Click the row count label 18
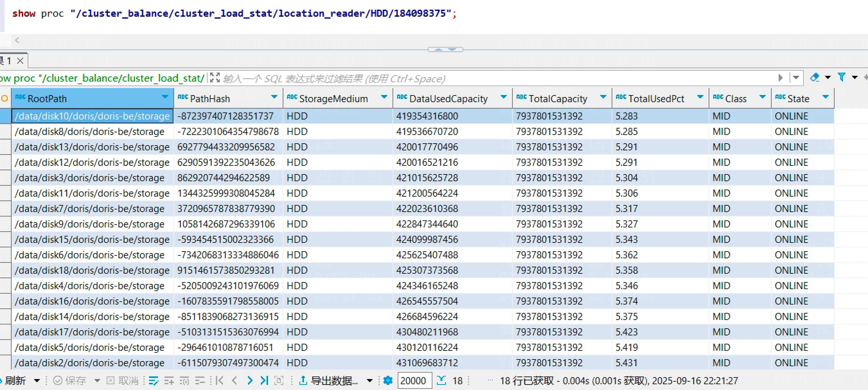This screenshot has height=390, width=868. point(457,381)
